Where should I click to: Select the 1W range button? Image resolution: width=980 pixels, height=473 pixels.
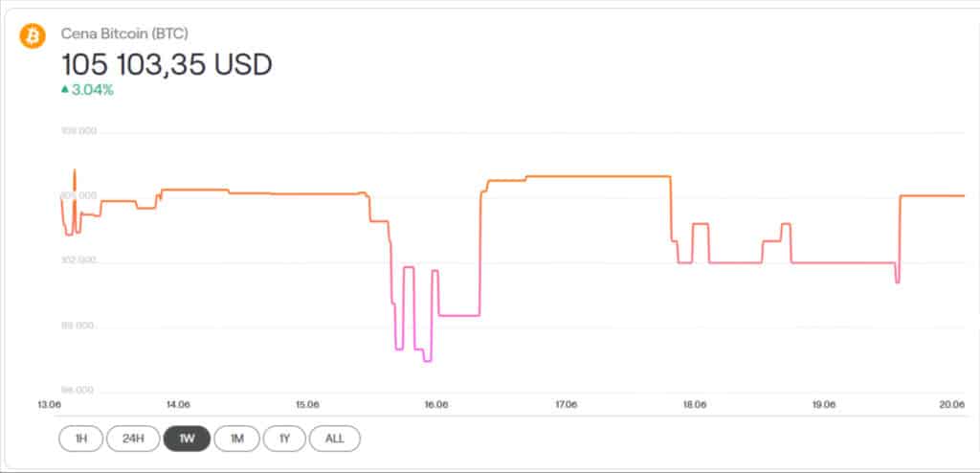tap(186, 439)
